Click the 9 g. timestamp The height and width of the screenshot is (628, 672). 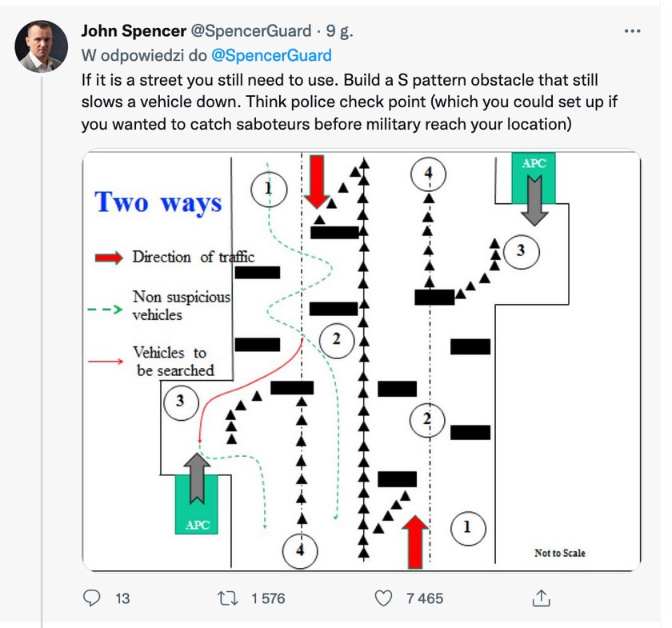339,31
